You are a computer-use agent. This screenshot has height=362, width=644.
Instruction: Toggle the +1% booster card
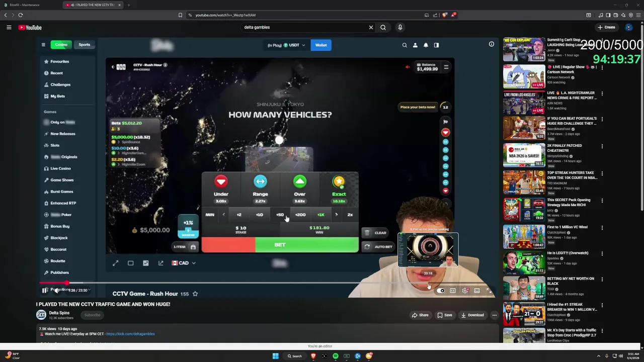click(x=188, y=226)
